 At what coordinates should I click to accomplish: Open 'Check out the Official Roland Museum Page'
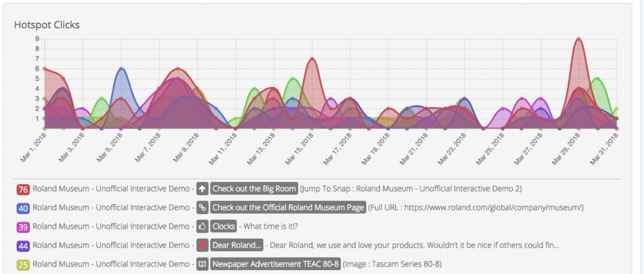pyautogui.click(x=288, y=207)
